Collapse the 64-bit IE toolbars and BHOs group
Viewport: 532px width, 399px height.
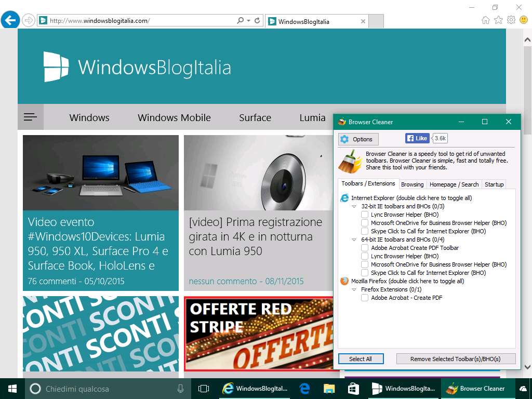[x=354, y=240]
